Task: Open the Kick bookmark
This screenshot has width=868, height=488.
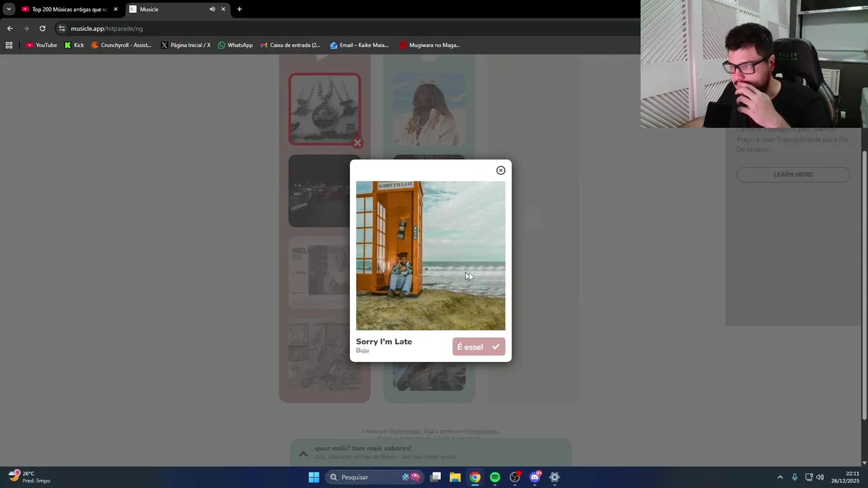Action: pyautogui.click(x=74, y=45)
